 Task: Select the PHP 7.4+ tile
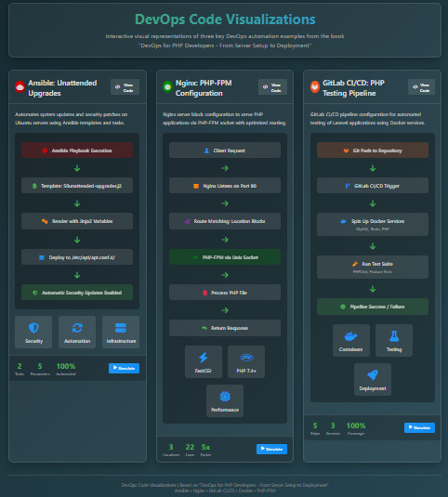pos(246,361)
